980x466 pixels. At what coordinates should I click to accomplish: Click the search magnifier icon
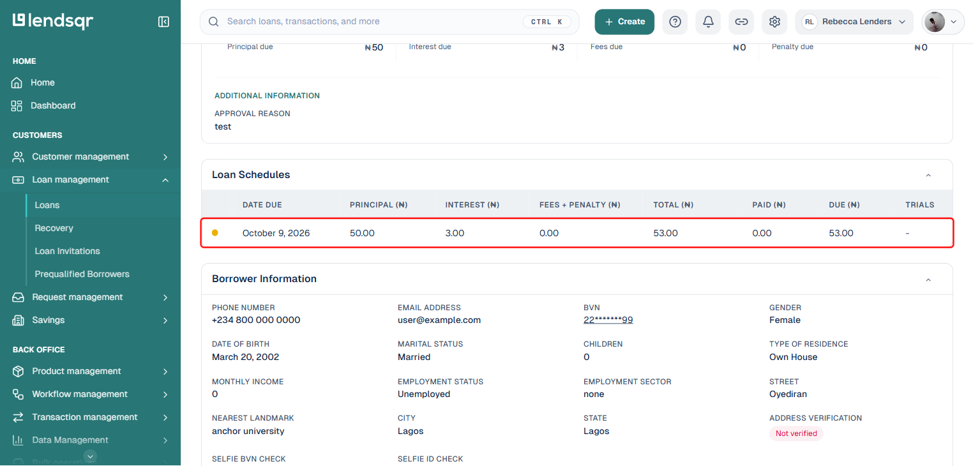click(214, 22)
